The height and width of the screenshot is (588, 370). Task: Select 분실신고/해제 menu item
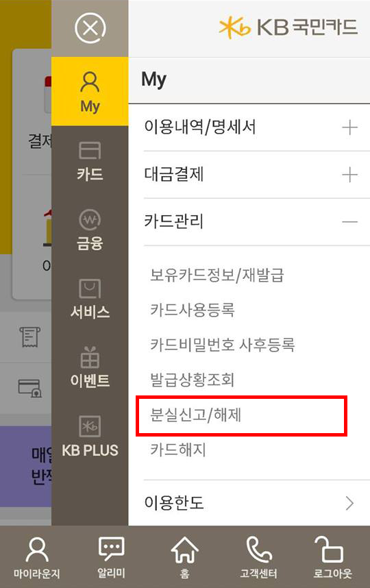(x=195, y=415)
